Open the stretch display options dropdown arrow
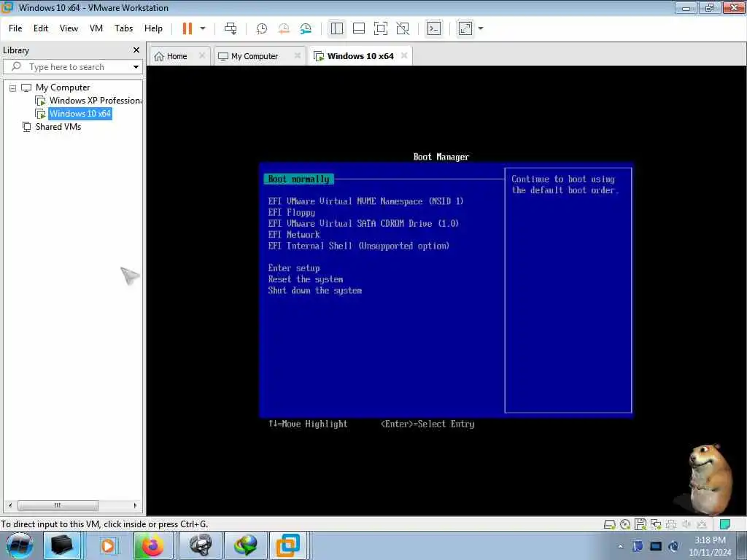Viewport: 747px width, 560px height. [481, 28]
